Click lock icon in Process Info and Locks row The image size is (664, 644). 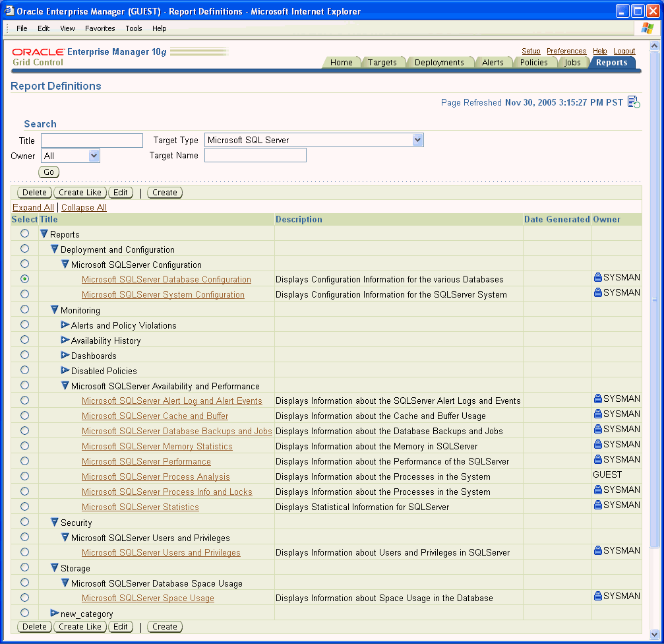coord(598,490)
